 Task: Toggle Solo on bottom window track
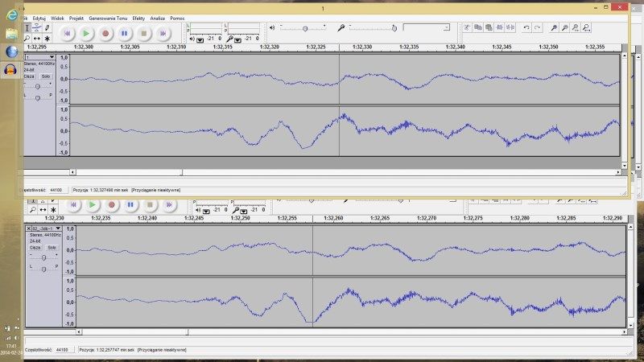coord(52,248)
